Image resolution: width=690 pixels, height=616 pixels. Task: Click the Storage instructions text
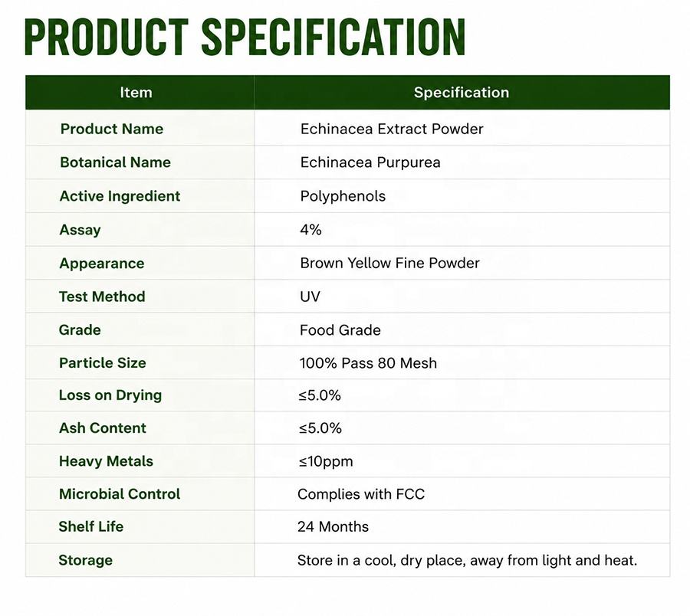[467, 560]
